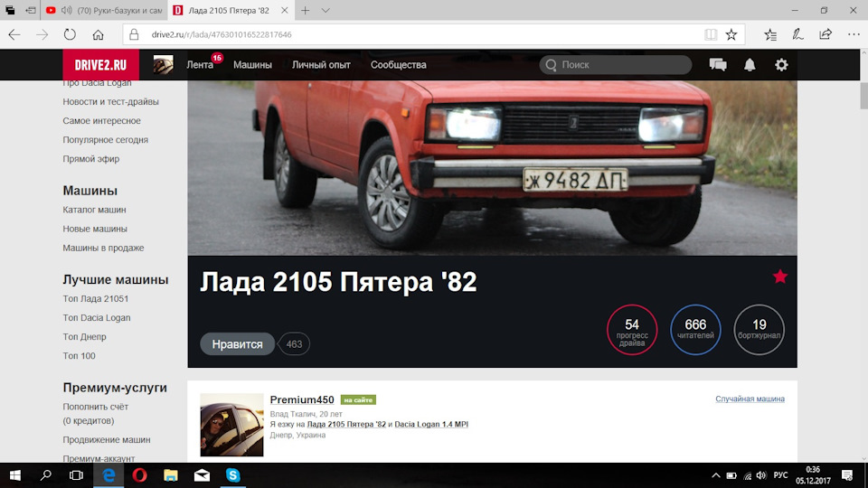Viewport: 868px width, 488px height.
Task: Open Skype from the taskbar
Action: click(x=232, y=475)
